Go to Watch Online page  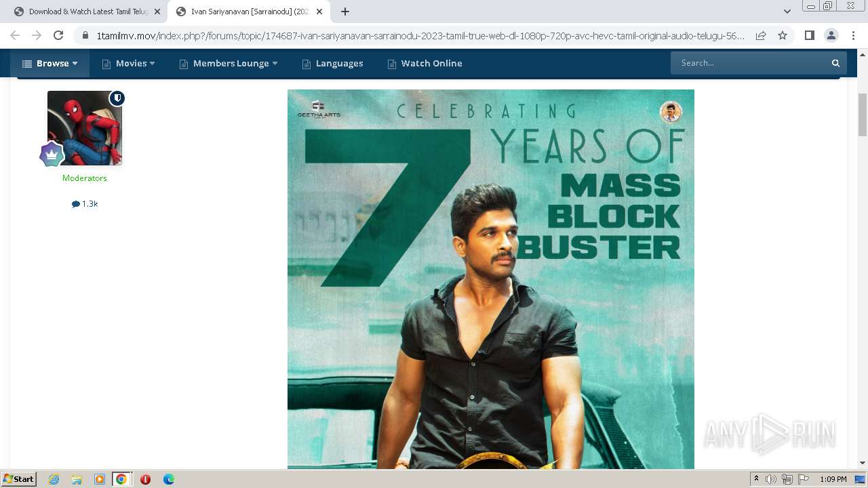pos(425,63)
